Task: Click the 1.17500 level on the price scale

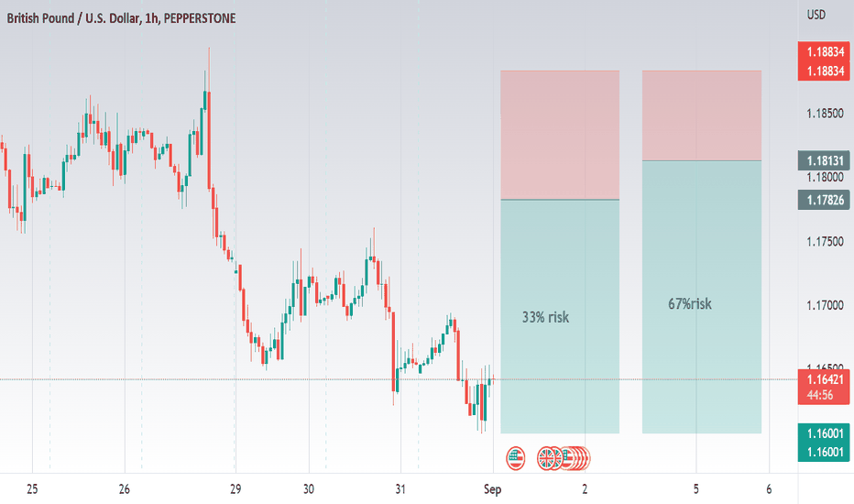Action: point(825,241)
